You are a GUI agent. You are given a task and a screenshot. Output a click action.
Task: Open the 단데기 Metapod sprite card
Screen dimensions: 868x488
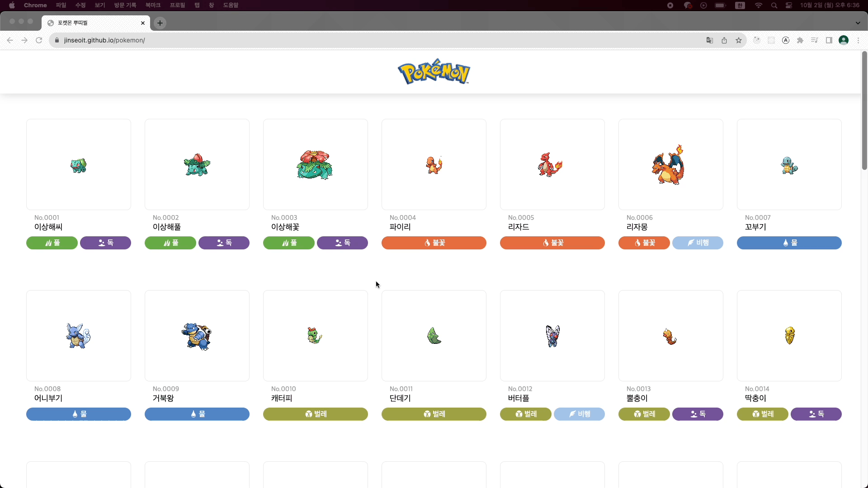pos(434,336)
